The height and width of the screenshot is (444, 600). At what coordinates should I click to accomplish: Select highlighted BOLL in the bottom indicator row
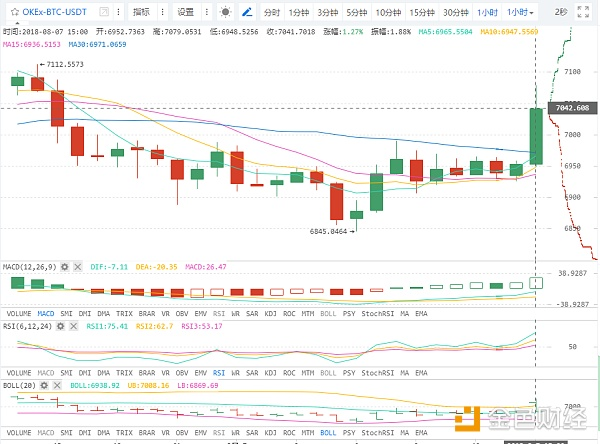tap(328, 433)
